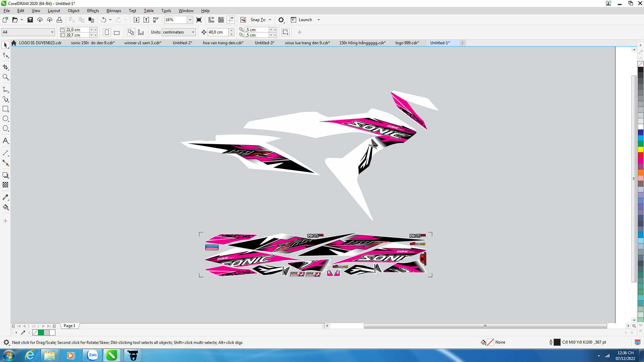
Task: Pick the Interactive Fill tool
Action: (x=5, y=207)
